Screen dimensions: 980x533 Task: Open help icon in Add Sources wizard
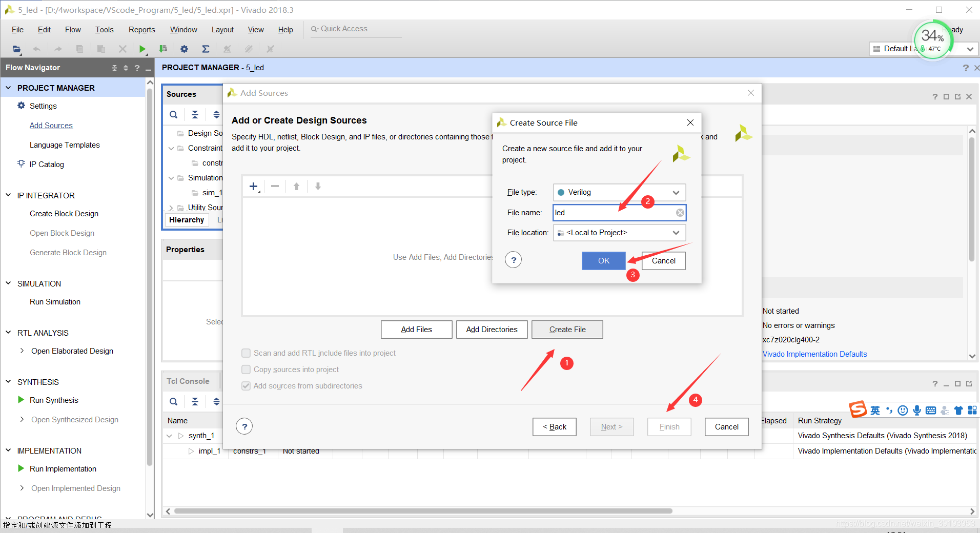(x=244, y=426)
